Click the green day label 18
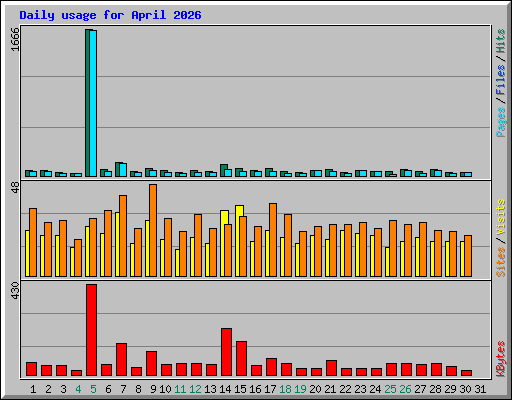 [285, 389]
